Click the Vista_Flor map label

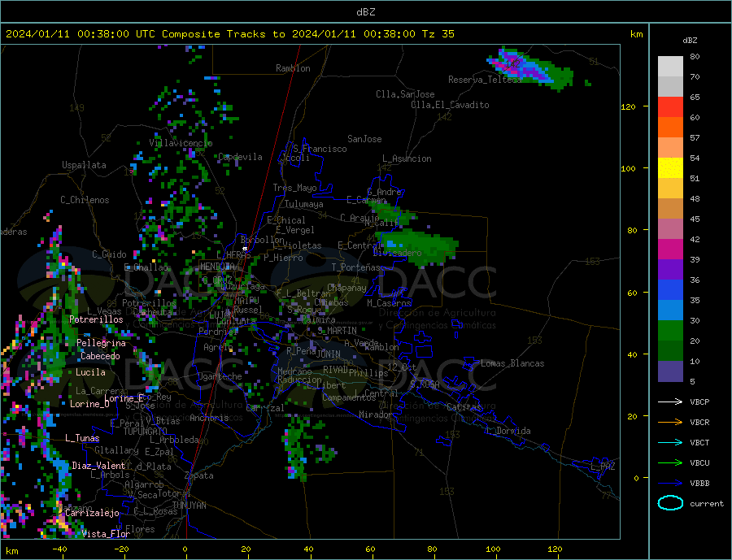point(106,534)
